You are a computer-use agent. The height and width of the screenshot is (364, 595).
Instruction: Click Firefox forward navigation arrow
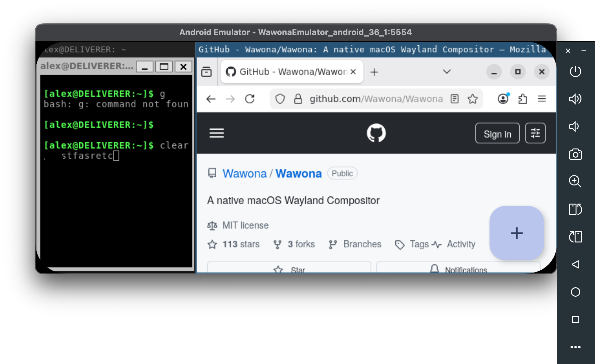coord(230,99)
